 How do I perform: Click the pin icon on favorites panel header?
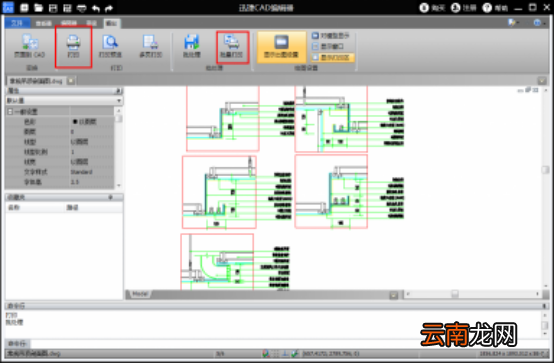(111, 197)
